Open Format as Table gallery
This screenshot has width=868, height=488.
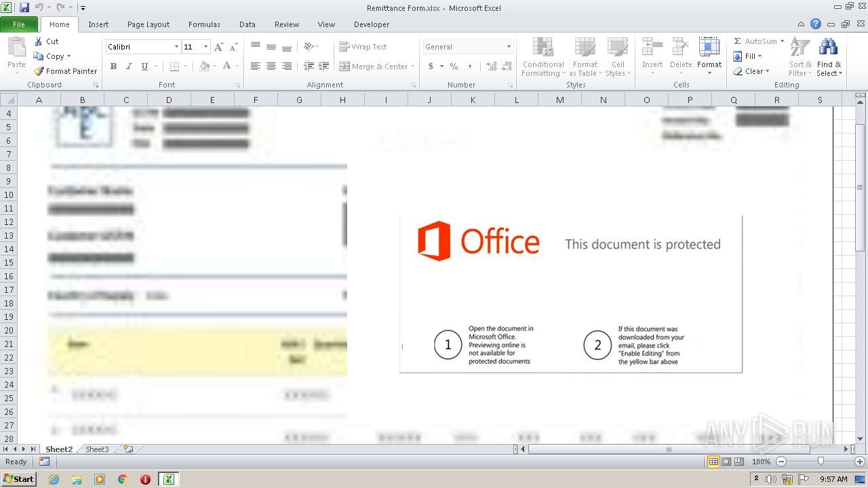click(585, 58)
